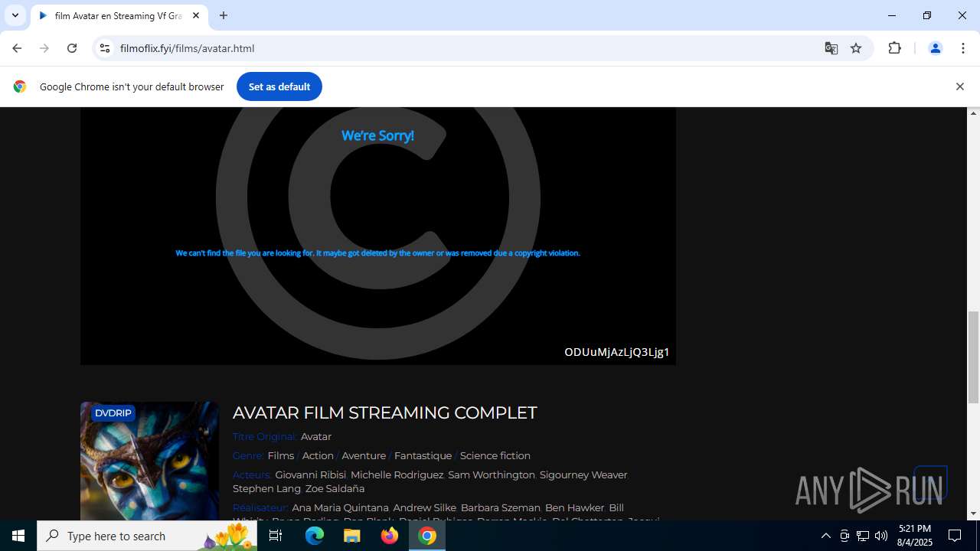
Task: Close the Avatar streaming tab
Action: coord(196,15)
